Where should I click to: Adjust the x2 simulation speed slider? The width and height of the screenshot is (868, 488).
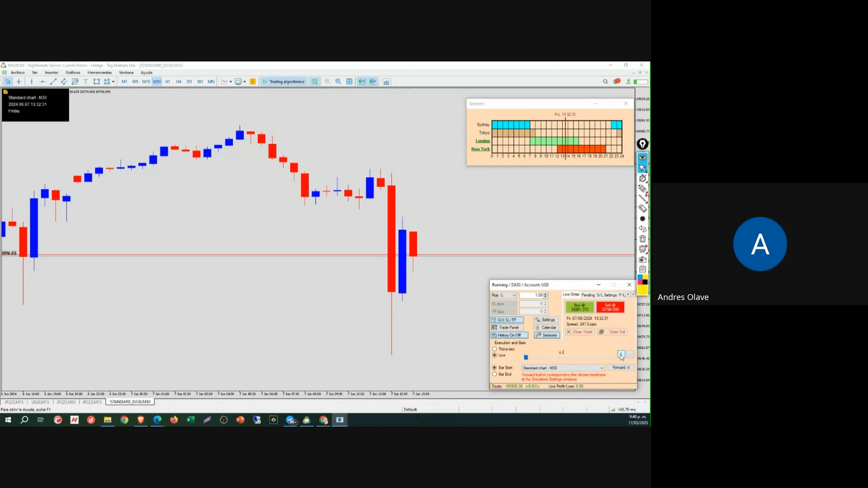[x=526, y=357]
